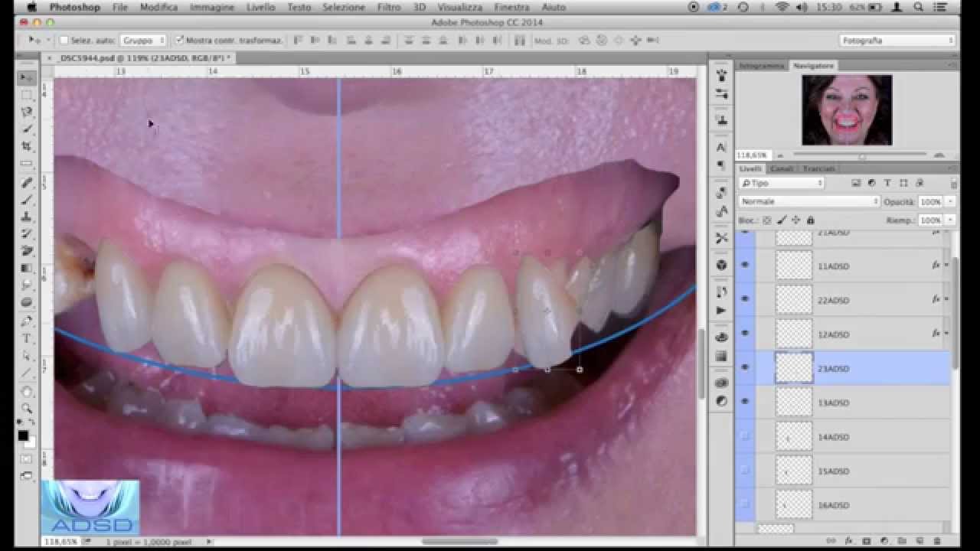This screenshot has width=980, height=551.
Task: Select the Crop tool
Action: pos(26,146)
